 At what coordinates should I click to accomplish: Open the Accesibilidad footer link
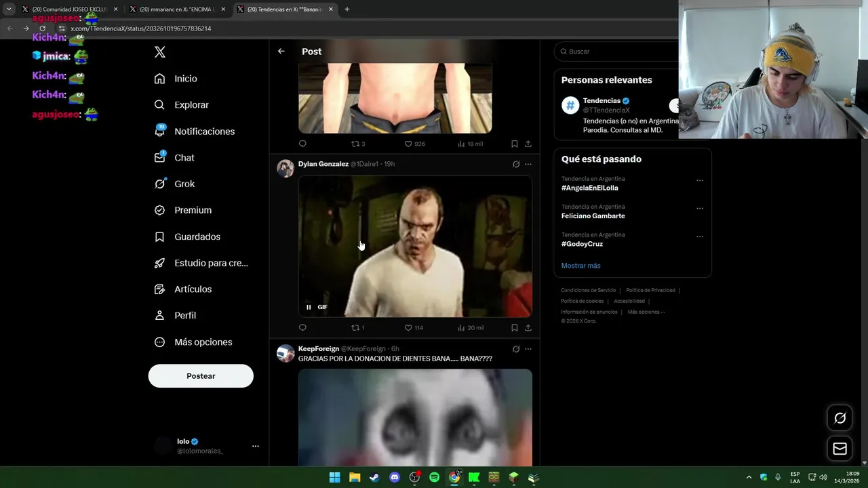[629, 301]
